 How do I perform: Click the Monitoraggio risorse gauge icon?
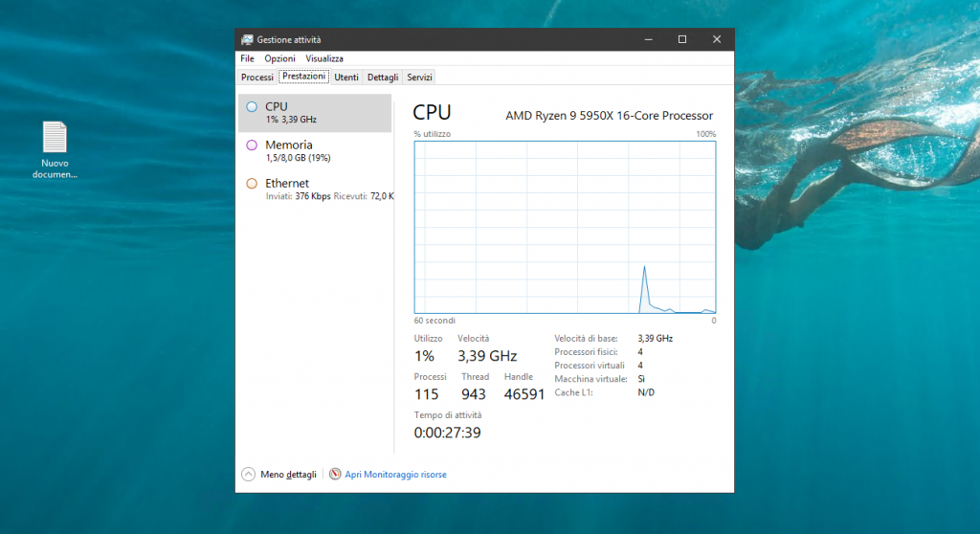coord(335,474)
